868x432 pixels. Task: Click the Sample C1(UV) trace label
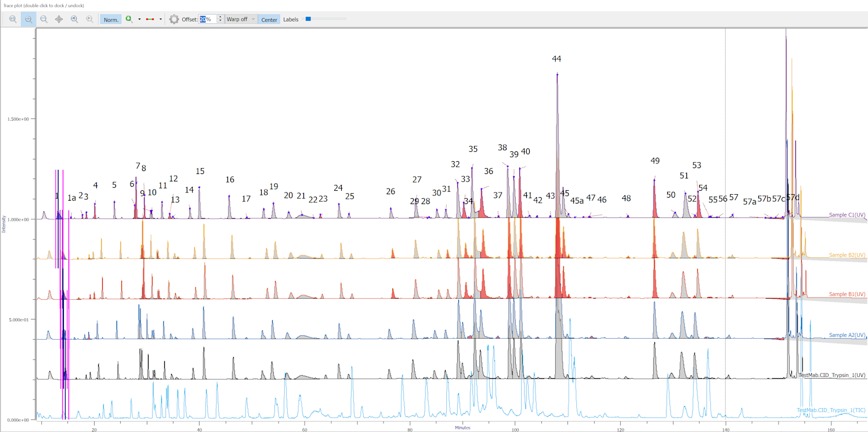tap(847, 215)
